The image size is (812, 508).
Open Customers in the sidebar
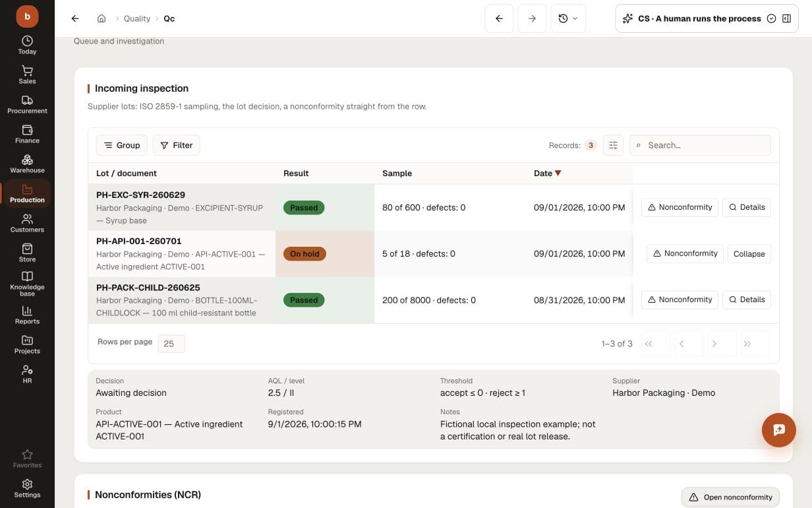tap(27, 223)
